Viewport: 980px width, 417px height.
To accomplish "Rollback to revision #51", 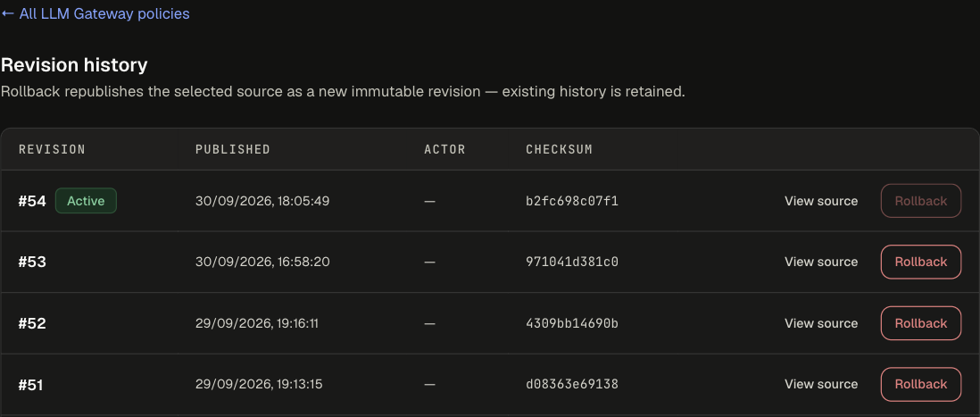I will [920, 384].
